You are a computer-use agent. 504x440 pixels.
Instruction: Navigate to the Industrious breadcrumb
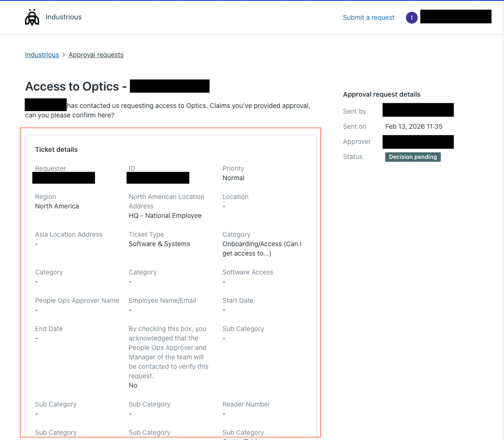coord(42,55)
